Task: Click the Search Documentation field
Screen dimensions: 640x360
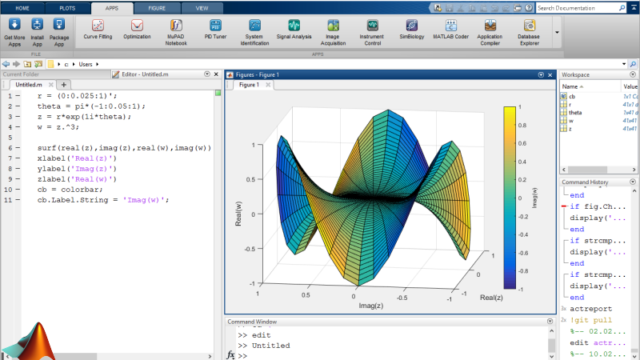Action: pos(577,8)
